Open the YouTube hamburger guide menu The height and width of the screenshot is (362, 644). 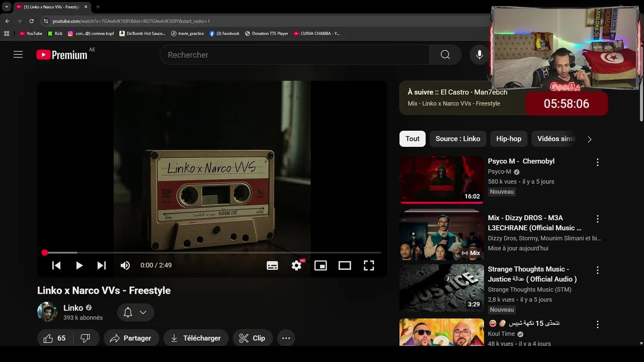18,55
